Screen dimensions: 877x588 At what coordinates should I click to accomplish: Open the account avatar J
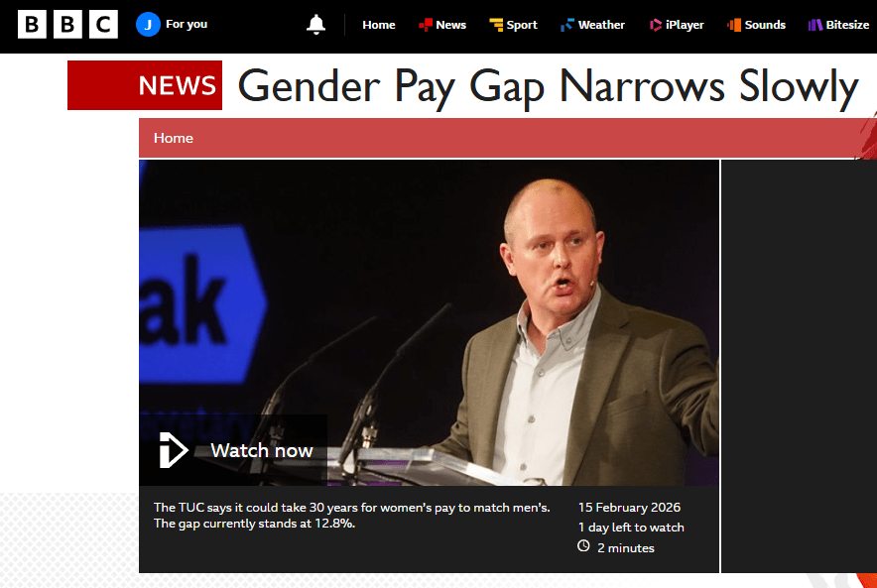point(148,25)
